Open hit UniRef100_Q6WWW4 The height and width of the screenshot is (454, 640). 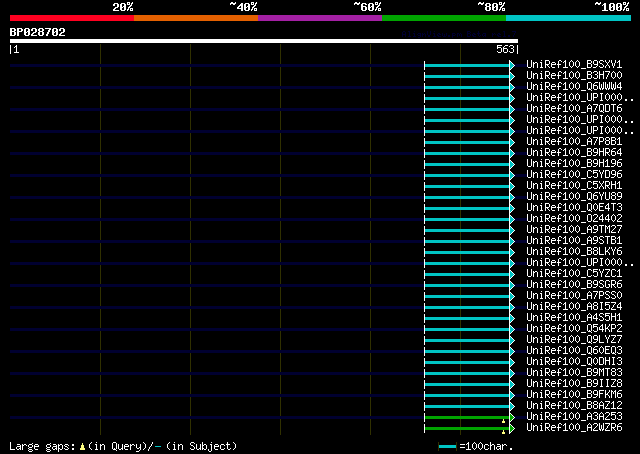(574, 87)
